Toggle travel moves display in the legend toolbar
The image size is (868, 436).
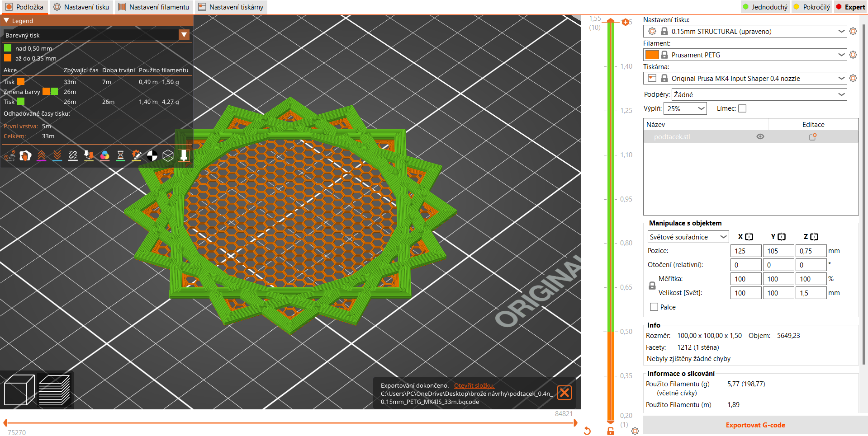(9, 155)
